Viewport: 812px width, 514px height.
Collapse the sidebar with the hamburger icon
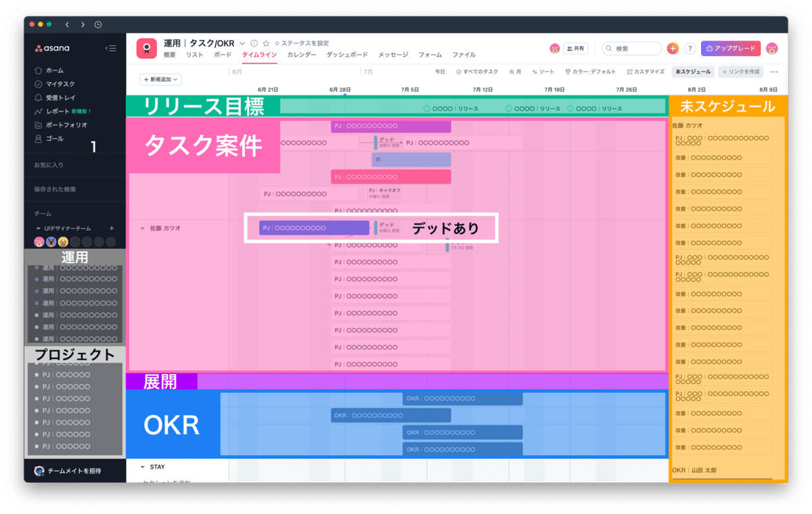(x=111, y=48)
